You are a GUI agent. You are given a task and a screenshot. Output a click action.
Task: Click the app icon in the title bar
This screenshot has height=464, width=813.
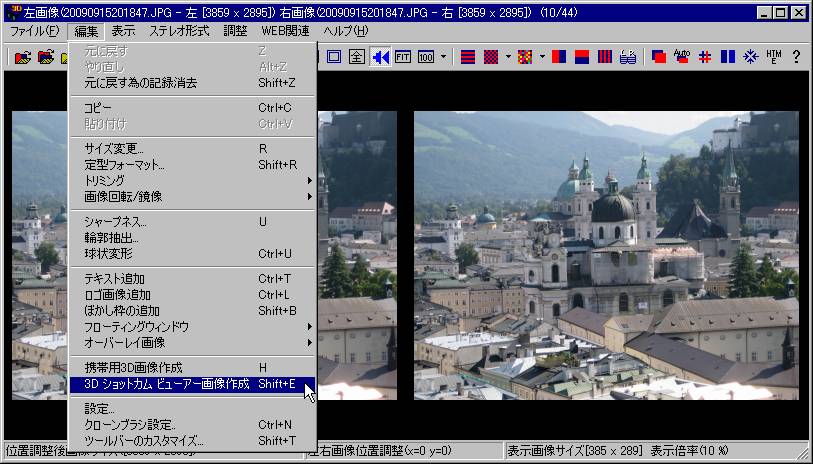(x=16, y=12)
